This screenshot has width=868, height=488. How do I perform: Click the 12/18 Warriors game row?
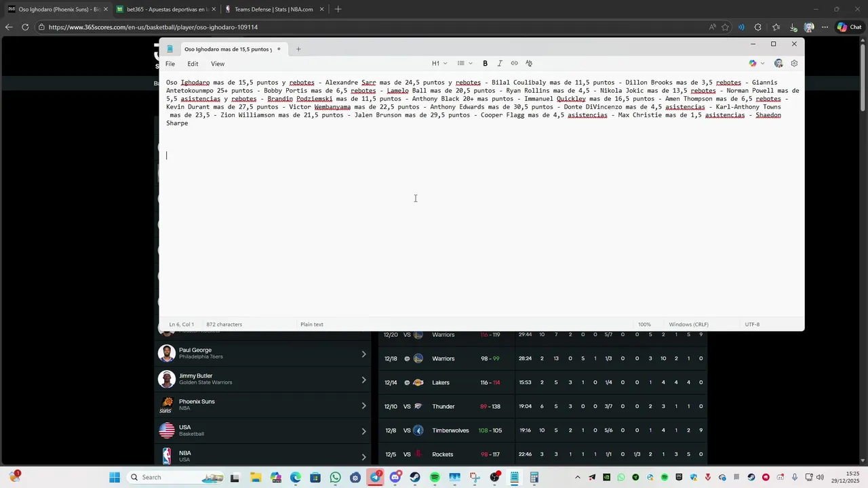(x=542, y=359)
